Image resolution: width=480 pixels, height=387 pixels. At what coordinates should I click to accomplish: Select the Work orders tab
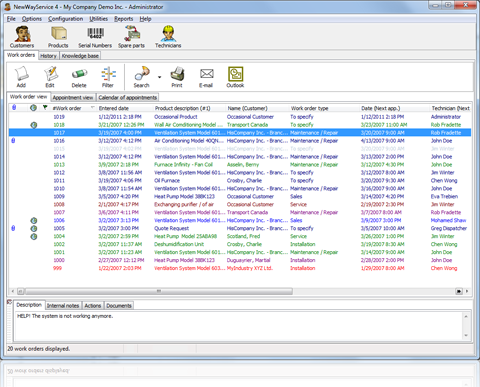[x=21, y=55]
